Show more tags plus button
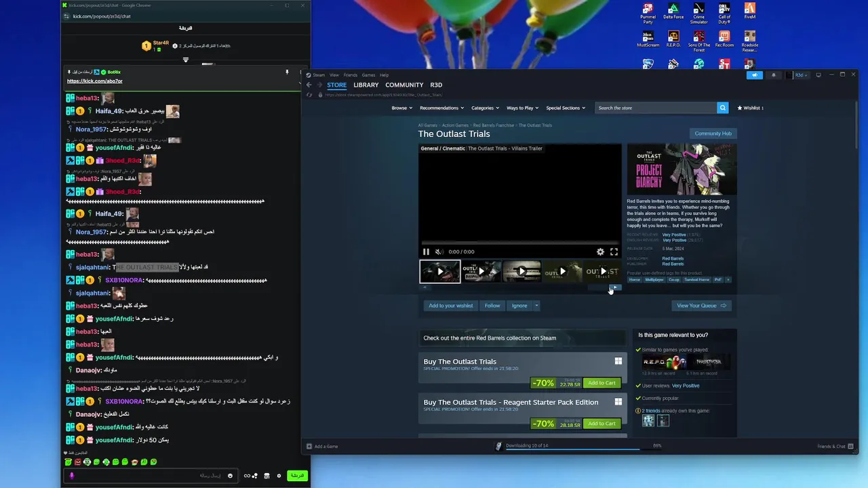Screen dimensions: 868x488 [728, 279]
